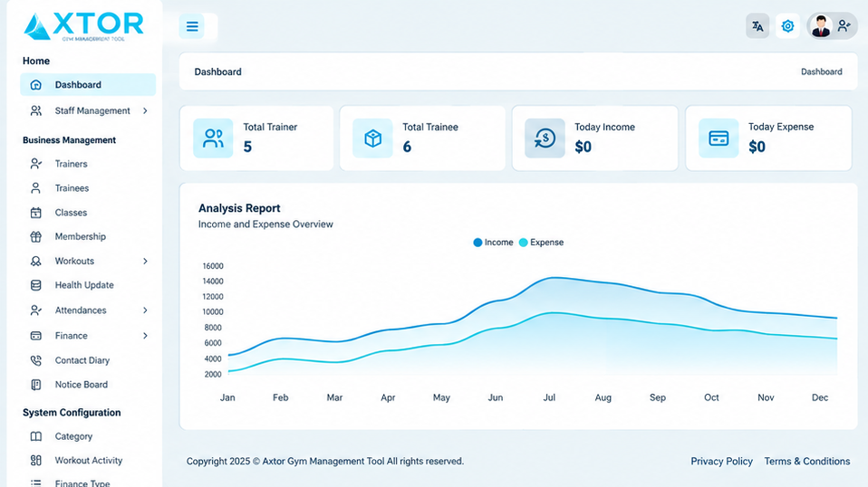Expand the Staff Management chevron
The height and width of the screenshot is (487, 868).
[145, 110]
